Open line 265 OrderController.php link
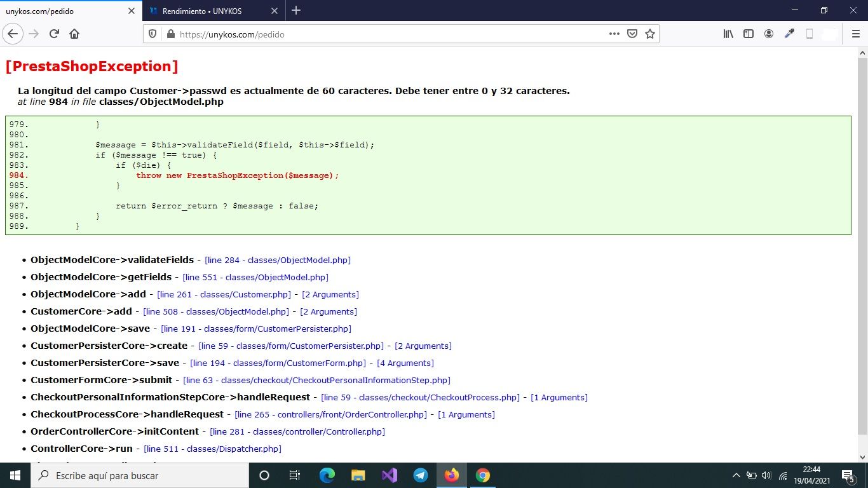 pyautogui.click(x=330, y=414)
